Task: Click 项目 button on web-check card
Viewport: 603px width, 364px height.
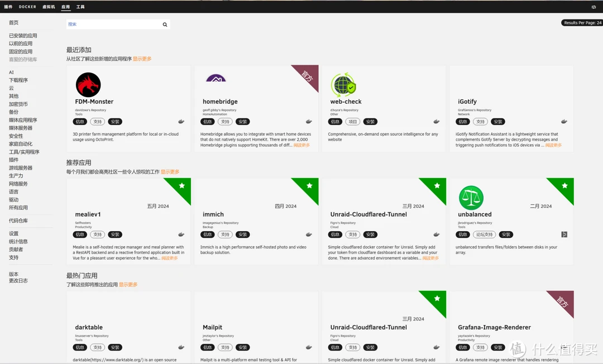Action: [x=353, y=122]
